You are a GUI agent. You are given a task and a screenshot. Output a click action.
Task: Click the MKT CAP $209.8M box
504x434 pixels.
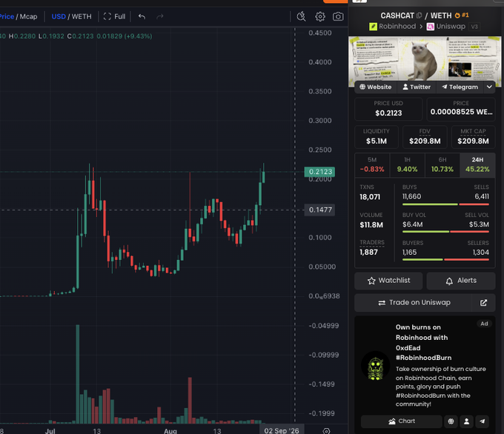(473, 137)
